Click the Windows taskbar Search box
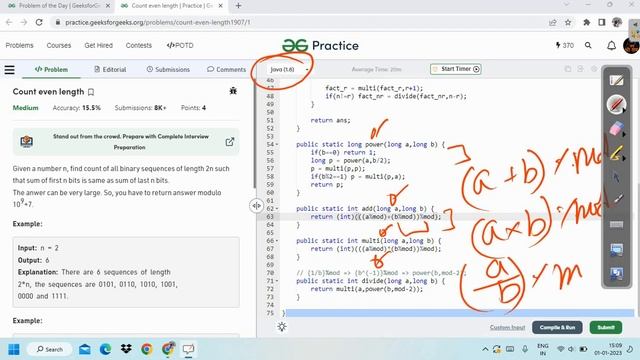 pyautogui.click(x=50, y=349)
